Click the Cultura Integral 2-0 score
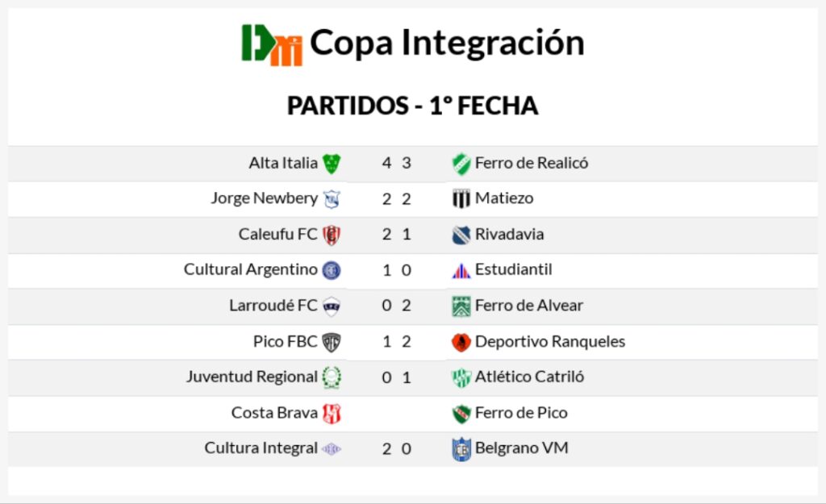Image resolution: width=826 pixels, height=504 pixels. coord(397,448)
